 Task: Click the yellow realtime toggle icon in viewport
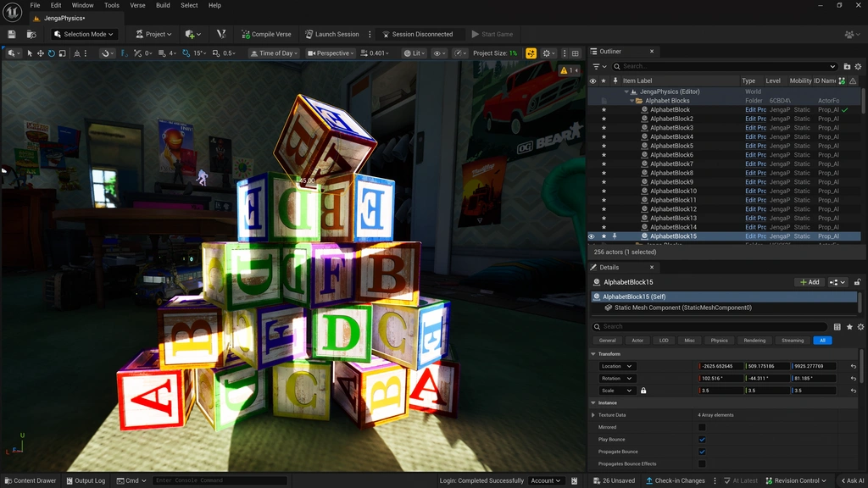[531, 53]
